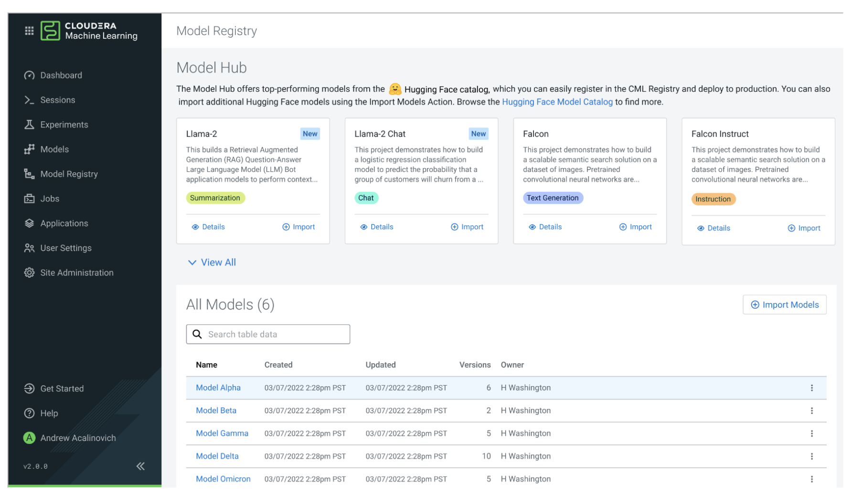Viewport: 853px width, 504px height.
Task: Sort by the Versions column header
Action: (475, 365)
